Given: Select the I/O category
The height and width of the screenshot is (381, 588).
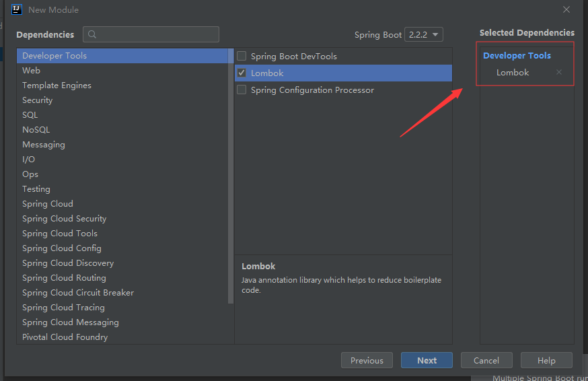Looking at the screenshot, I should pos(122,159).
